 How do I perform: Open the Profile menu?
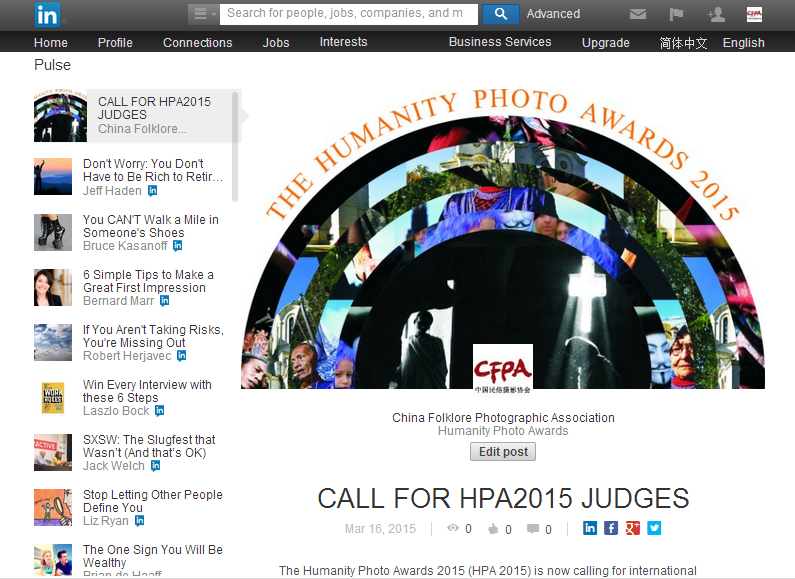tap(115, 43)
